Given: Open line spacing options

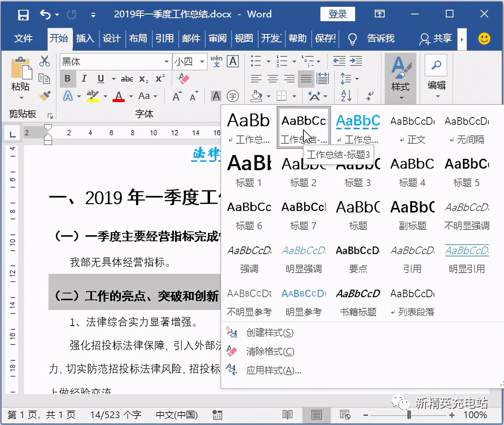Looking at the screenshot, I should click(349, 79).
